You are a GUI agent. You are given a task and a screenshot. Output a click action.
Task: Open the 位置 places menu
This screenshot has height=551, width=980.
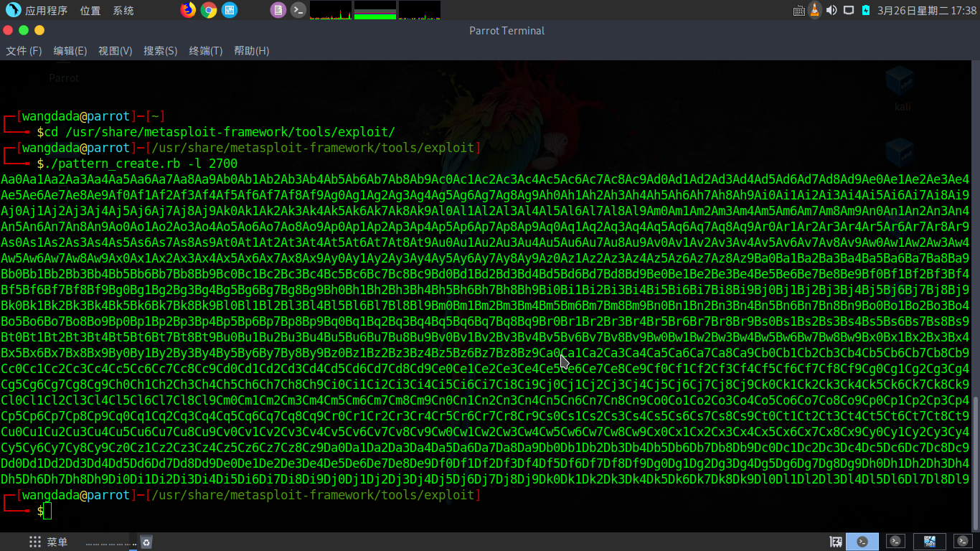click(90, 10)
